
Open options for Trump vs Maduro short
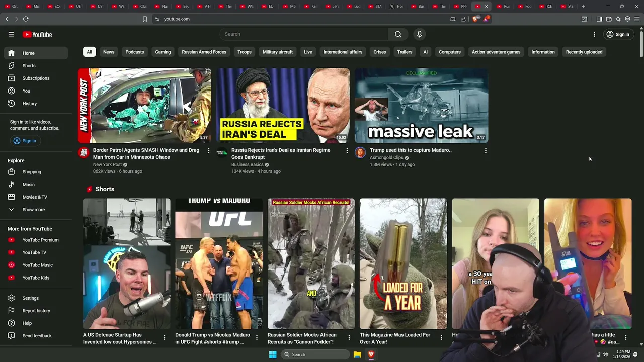pyautogui.click(x=257, y=337)
